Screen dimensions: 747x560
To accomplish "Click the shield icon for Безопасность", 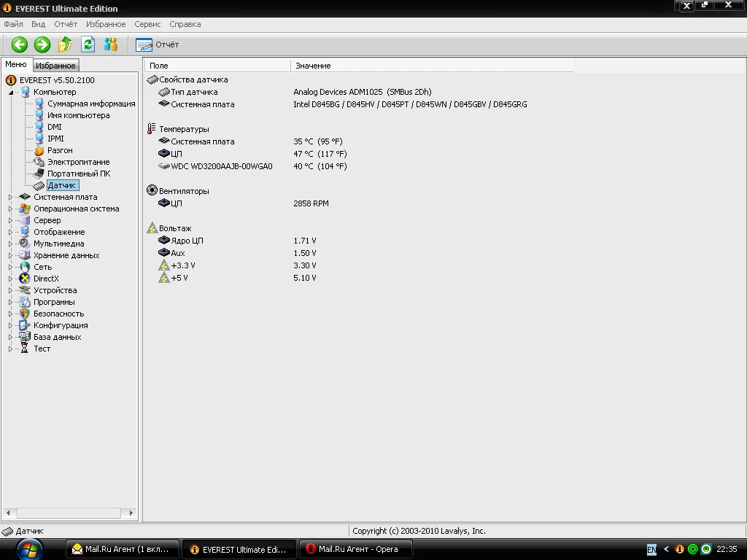I will (24, 314).
